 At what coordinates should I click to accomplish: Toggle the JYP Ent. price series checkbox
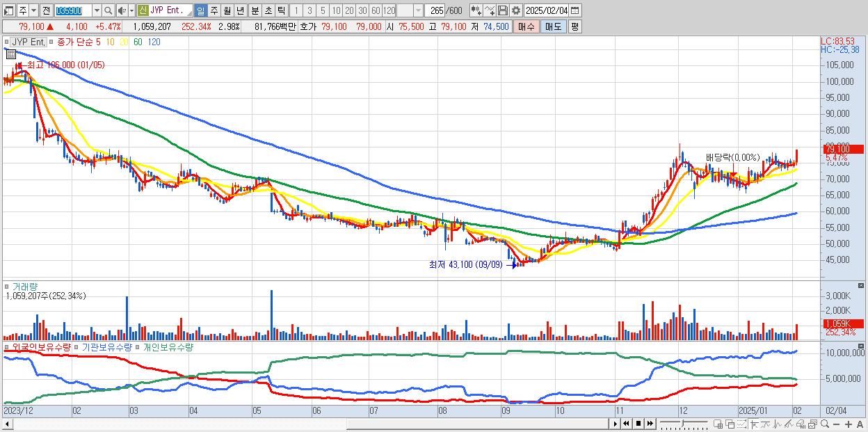(8, 42)
